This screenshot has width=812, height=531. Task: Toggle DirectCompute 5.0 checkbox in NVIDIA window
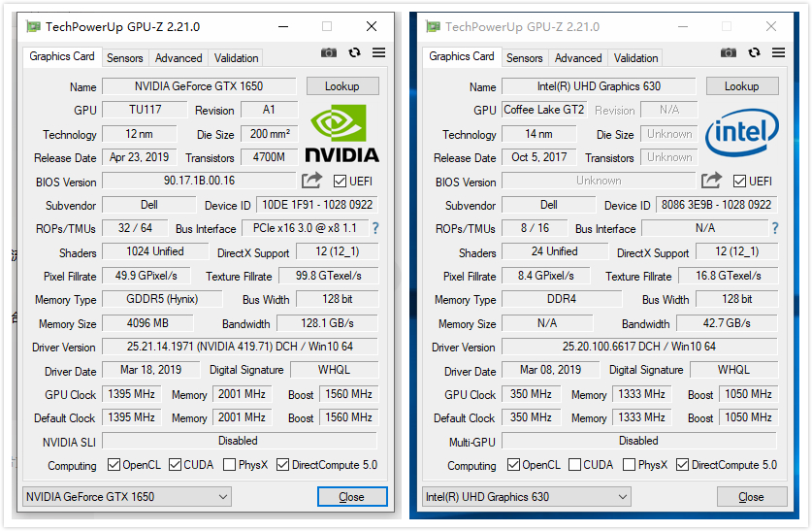(x=282, y=465)
